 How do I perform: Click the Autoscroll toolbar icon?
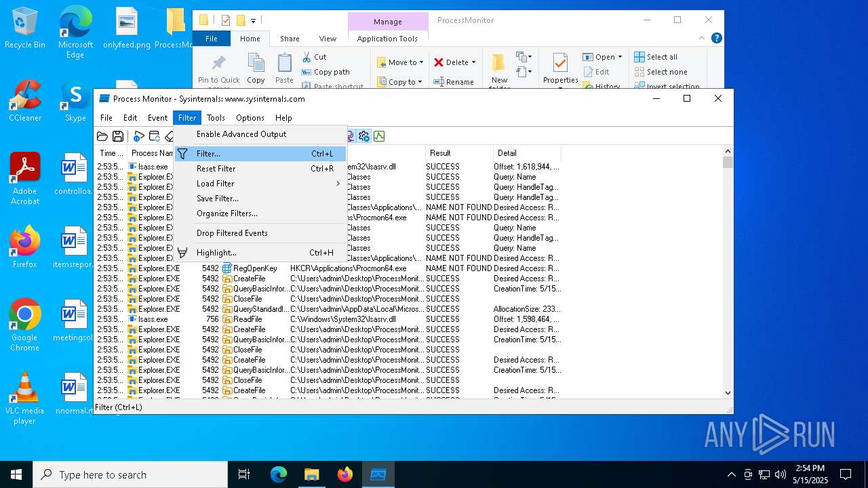pyautogui.click(x=155, y=136)
